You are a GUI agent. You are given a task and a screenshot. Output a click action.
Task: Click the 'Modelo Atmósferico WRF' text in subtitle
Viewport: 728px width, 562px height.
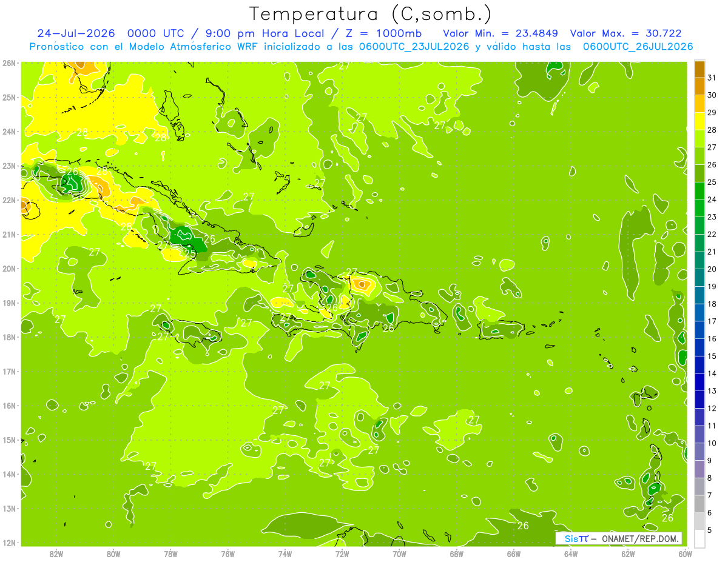(x=192, y=46)
